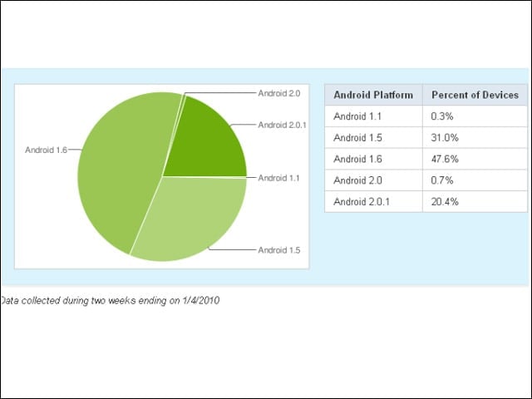Viewport: 532px width, 399px height.
Task: Select the 'Android 2.0' table cell
Action: 373,180
